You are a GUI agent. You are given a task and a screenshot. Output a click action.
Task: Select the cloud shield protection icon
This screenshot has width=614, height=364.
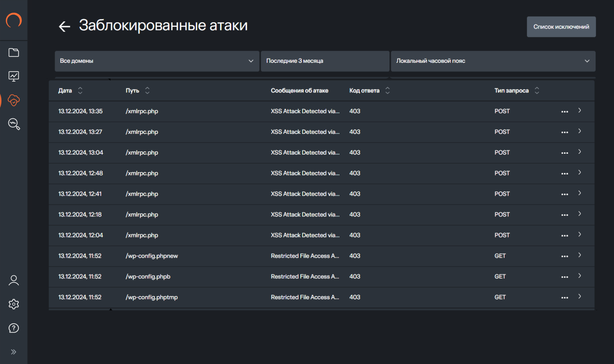coord(14,100)
